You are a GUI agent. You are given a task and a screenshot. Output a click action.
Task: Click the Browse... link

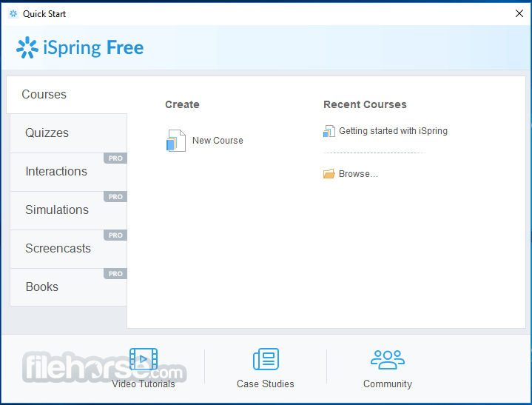point(358,174)
